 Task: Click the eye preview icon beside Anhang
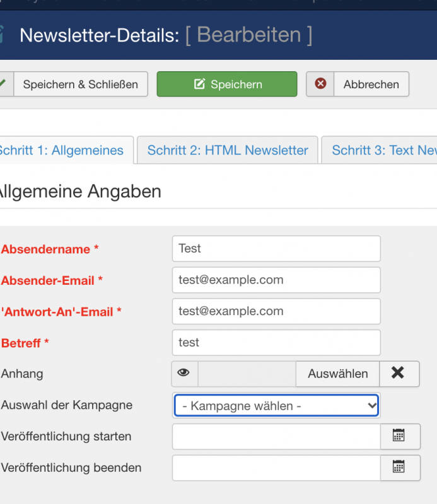pos(184,374)
